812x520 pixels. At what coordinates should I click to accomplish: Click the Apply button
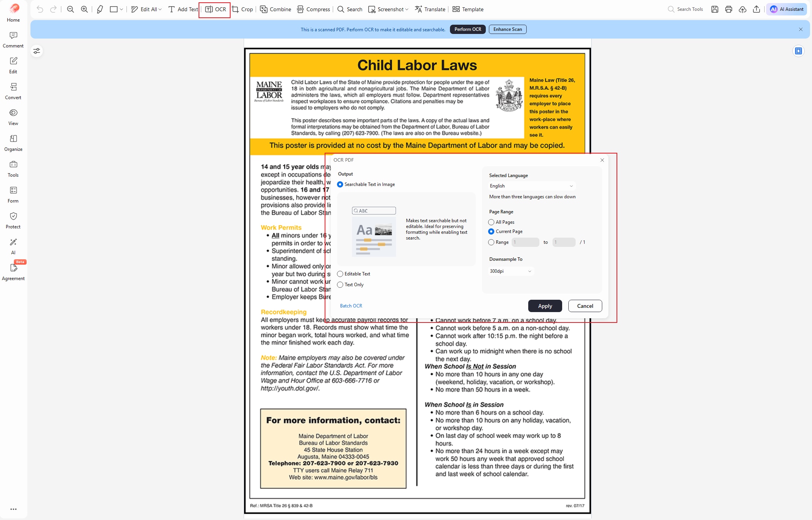coord(545,306)
